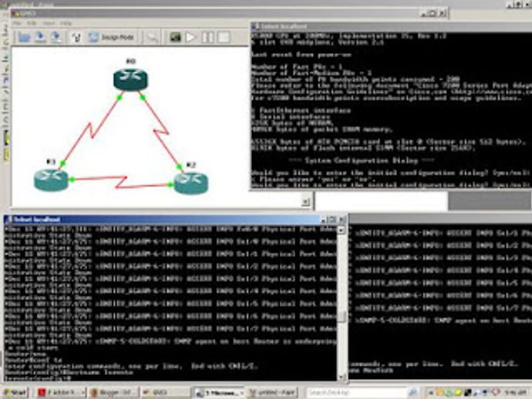Open the File menu in GNS3

pyautogui.click(x=17, y=23)
